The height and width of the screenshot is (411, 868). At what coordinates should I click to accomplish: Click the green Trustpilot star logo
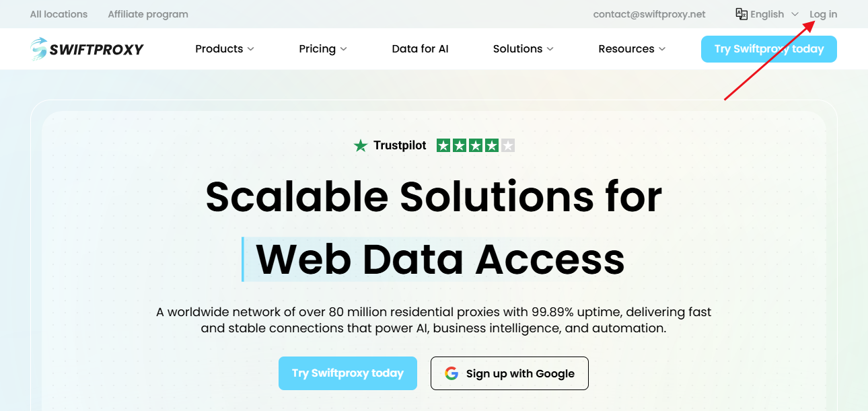[361, 145]
